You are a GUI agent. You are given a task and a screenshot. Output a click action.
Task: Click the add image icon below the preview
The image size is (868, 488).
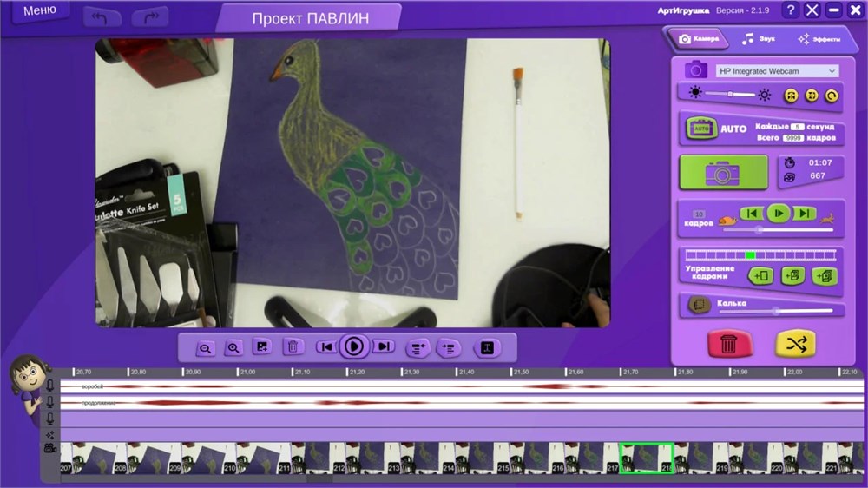261,347
